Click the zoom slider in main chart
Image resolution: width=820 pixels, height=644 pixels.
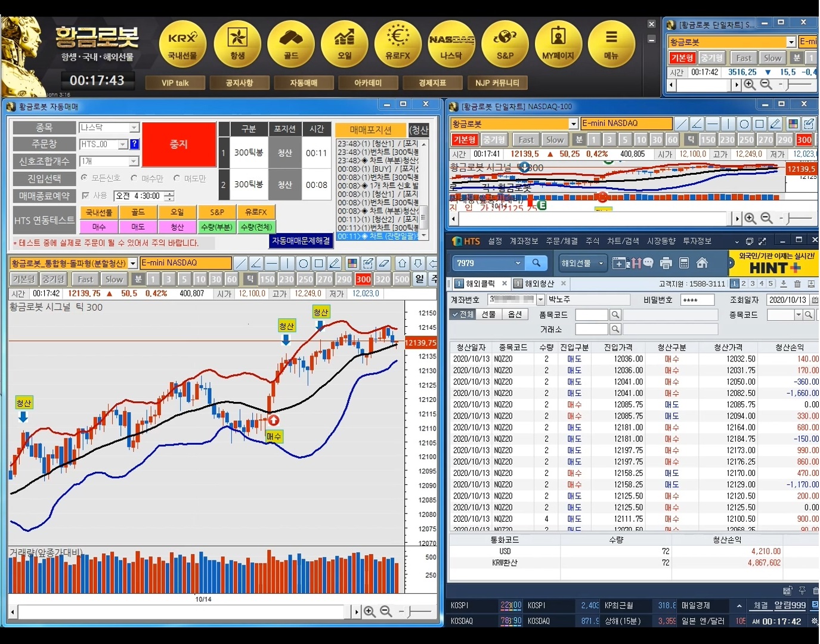416,611
